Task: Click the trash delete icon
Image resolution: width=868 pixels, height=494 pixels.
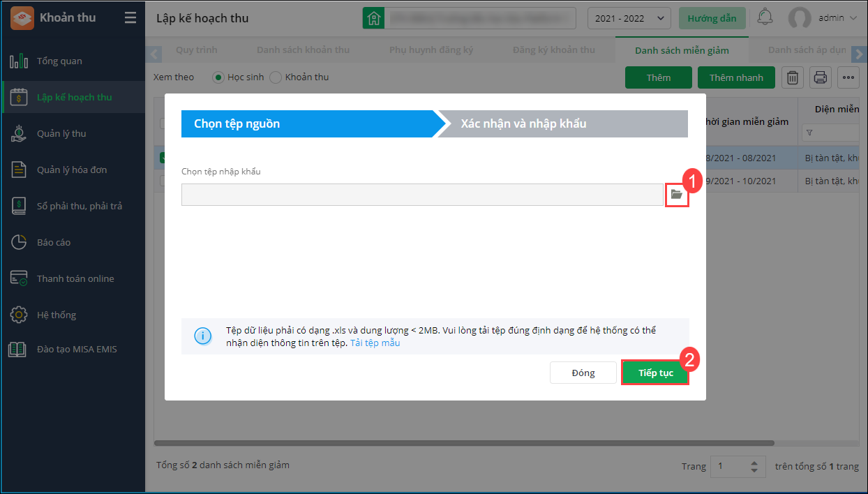Action: (x=792, y=77)
